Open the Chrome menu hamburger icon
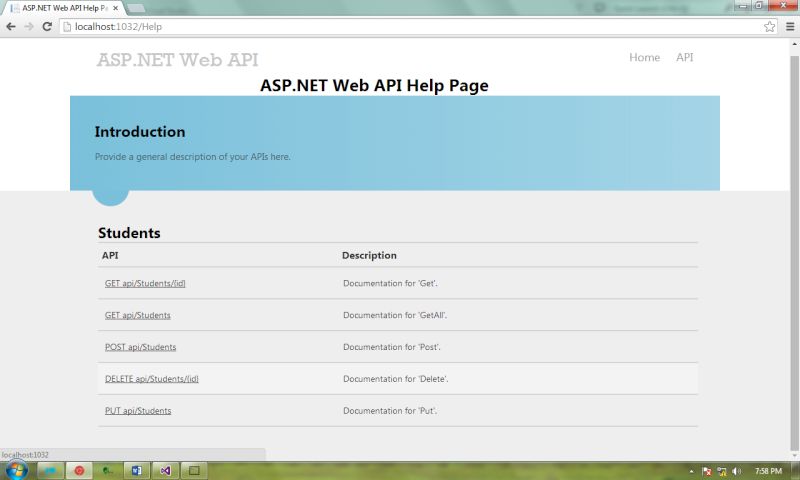The height and width of the screenshot is (480, 800). 790,27
